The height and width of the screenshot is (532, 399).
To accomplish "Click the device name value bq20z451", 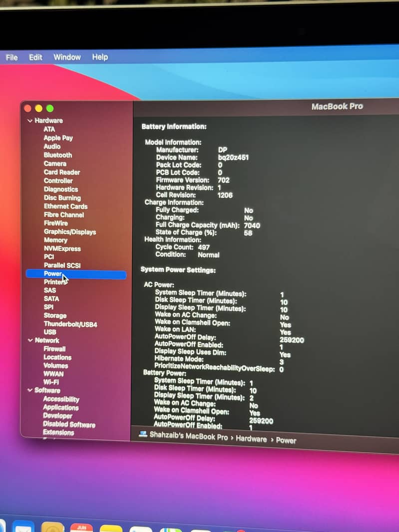I will 233,157.
